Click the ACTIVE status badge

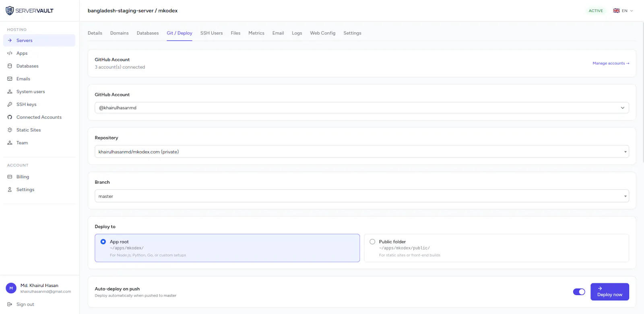click(x=596, y=11)
